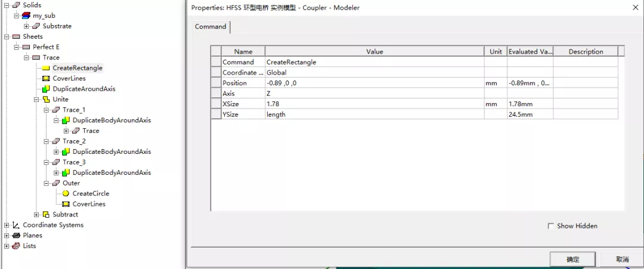Click the 取消 (Cancel) button
The width and height of the screenshot is (644, 269).
pyautogui.click(x=622, y=259)
